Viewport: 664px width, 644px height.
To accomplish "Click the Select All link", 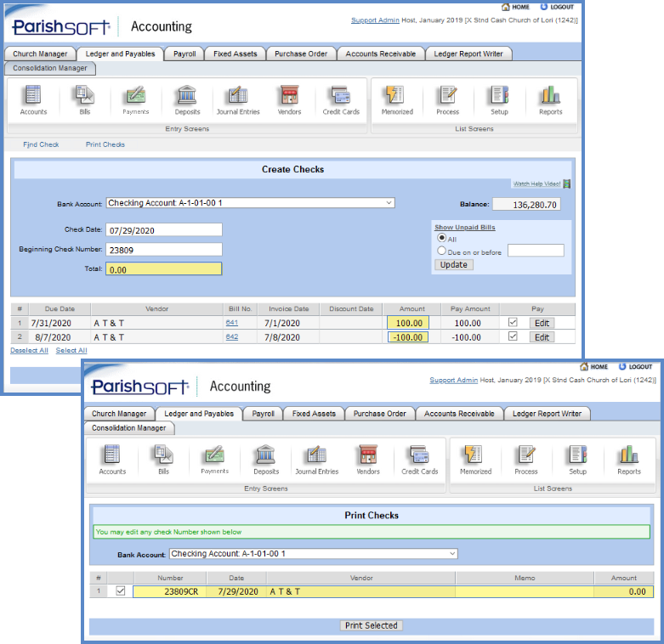I will point(71,350).
